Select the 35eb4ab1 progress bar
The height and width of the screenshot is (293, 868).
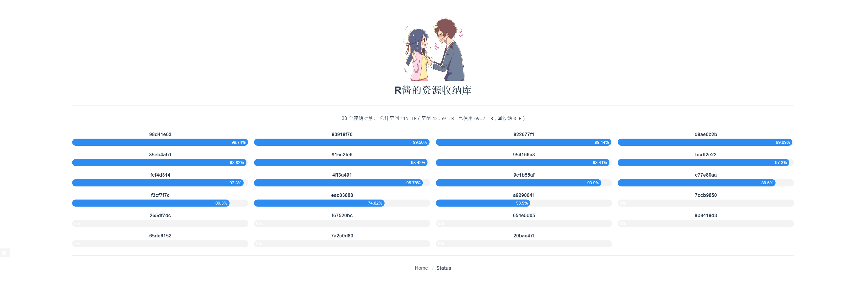[x=160, y=162]
